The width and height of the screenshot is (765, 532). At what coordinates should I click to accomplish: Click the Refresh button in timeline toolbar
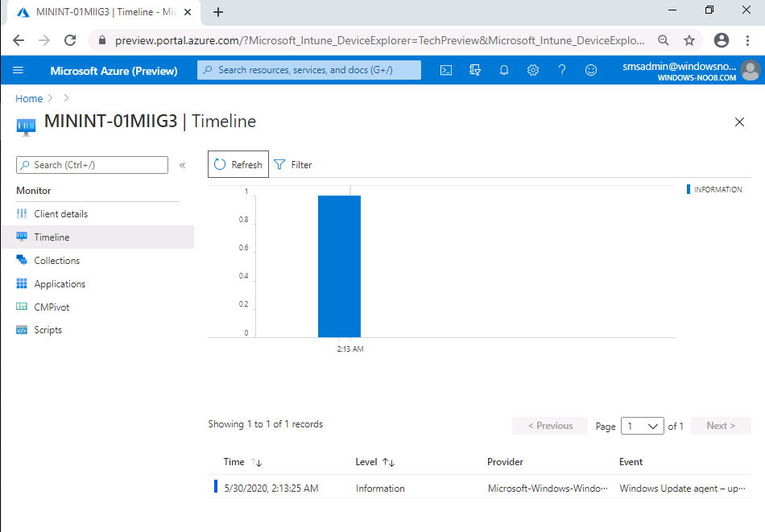[x=238, y=164]
